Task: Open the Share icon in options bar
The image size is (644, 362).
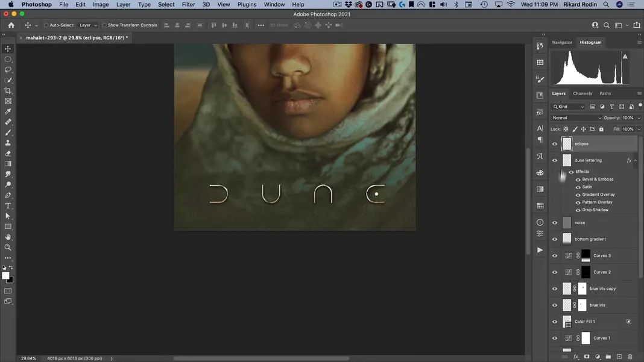Action: (x=637, y=25)
